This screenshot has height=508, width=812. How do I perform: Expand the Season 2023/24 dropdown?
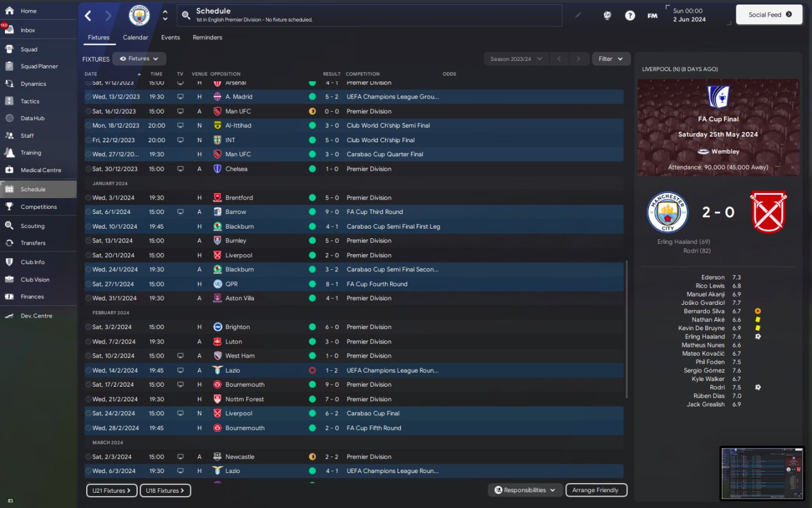(516, 58)
